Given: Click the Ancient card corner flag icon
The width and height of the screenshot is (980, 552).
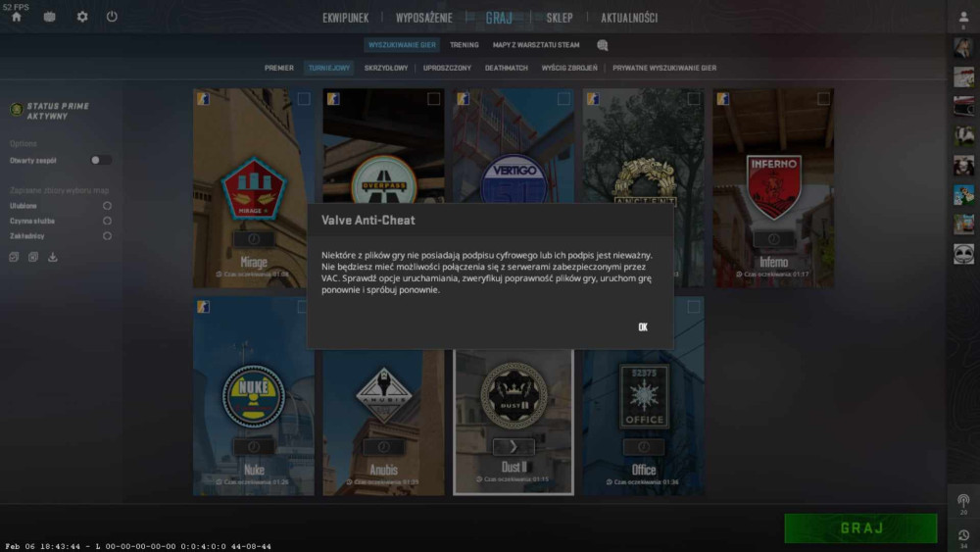Looking at the screenshot, I should [593, 99].
